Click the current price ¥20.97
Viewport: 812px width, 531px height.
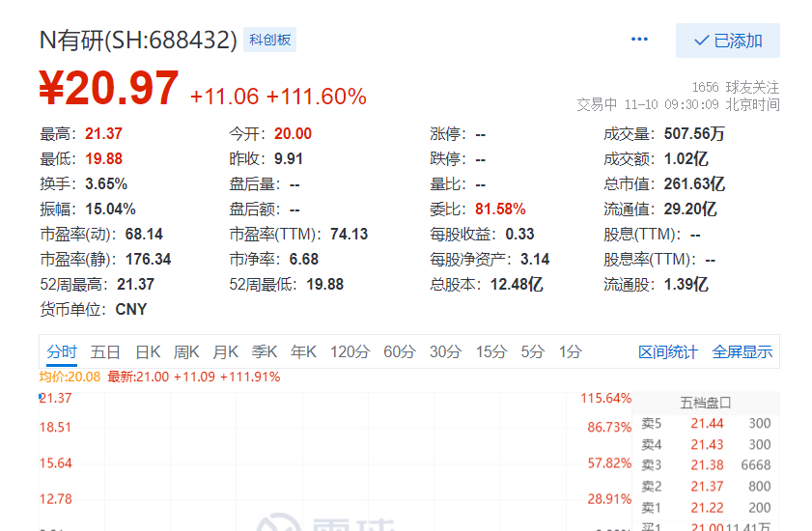tap(109, 89)
